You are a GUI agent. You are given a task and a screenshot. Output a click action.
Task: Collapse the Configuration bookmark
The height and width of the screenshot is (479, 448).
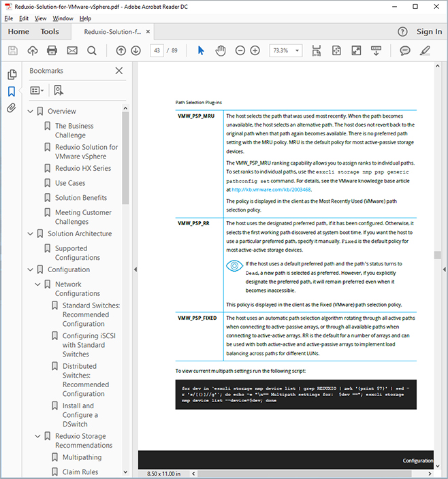click(x=30, y=269)
